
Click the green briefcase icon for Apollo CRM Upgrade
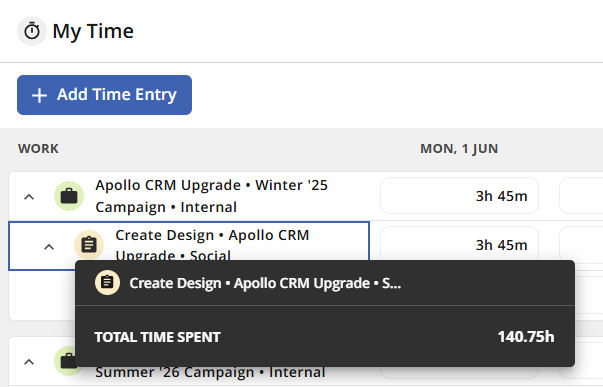(69, 196)
